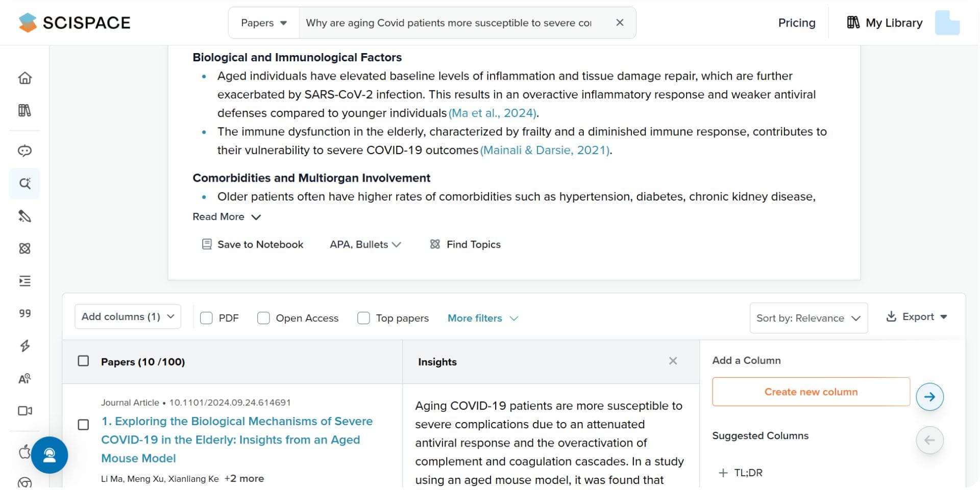Check the Open Access filter
Image resolution: width=980 pixels, height=490 pixels.
263,317
